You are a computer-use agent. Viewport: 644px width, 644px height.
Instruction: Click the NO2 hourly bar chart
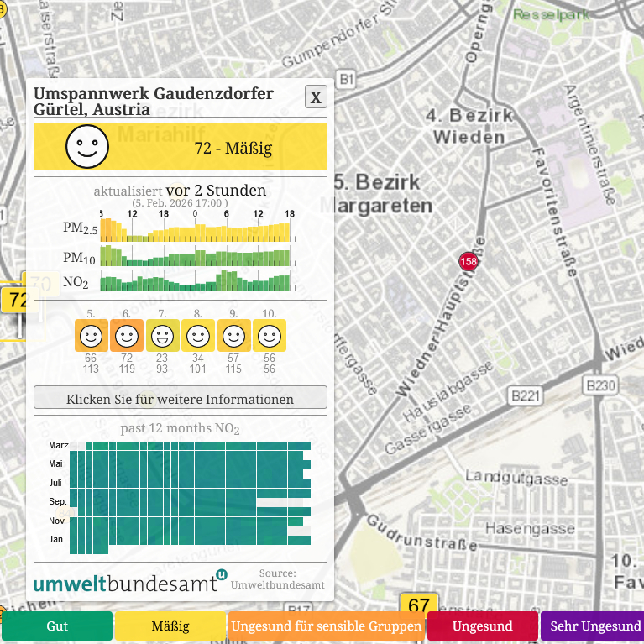[x=196, y=280]
